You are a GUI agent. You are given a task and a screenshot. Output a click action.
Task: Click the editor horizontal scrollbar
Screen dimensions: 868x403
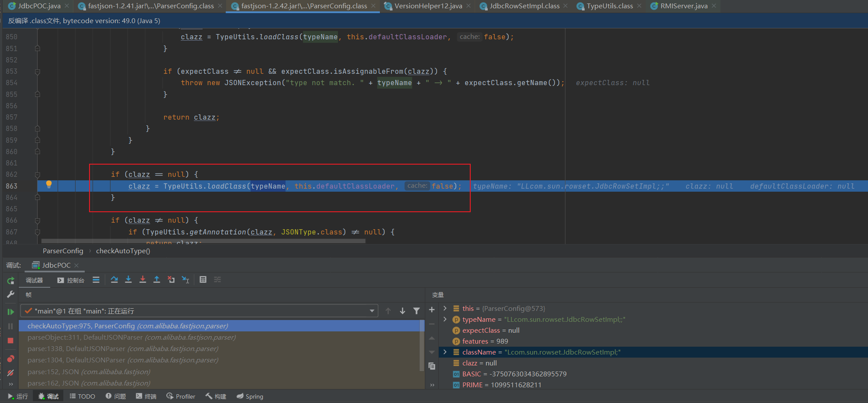pos(203,241)
